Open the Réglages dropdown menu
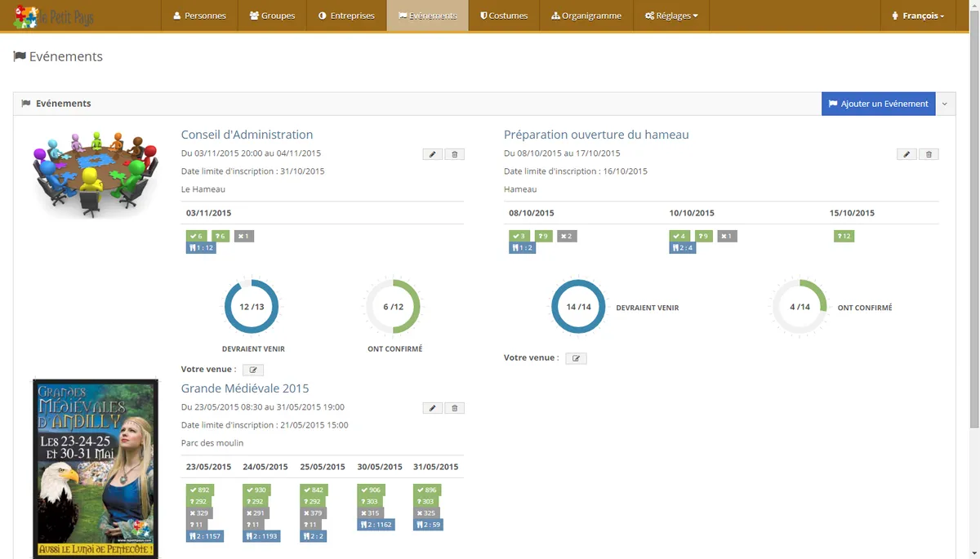The image size is (980, 559). [x=670, y=16]
